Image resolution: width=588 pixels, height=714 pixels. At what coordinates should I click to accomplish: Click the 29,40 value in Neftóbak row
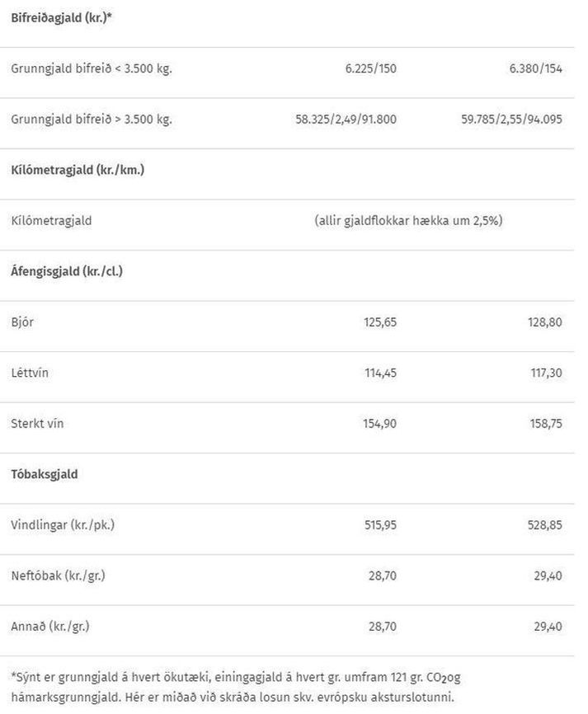[x=548, y=575]
